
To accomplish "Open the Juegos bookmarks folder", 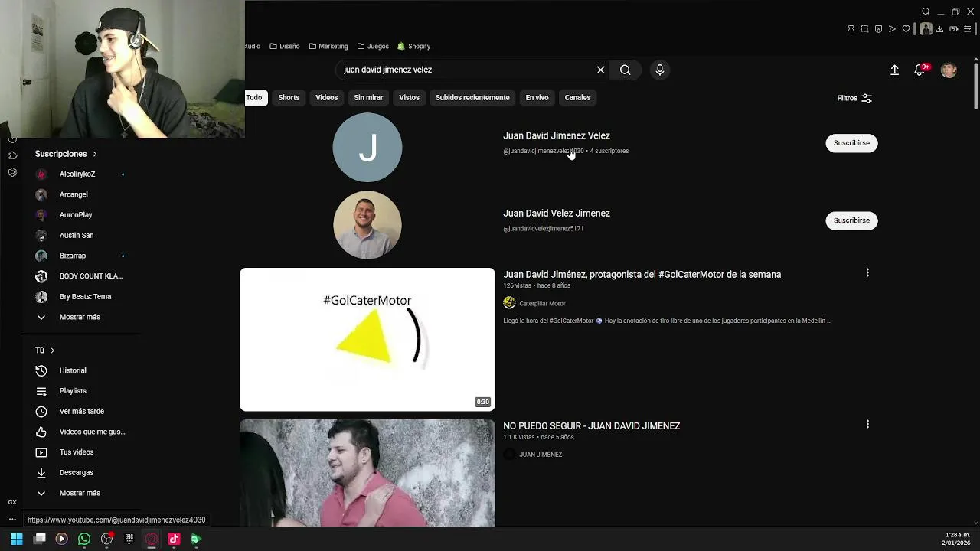I will coord(373,47).
